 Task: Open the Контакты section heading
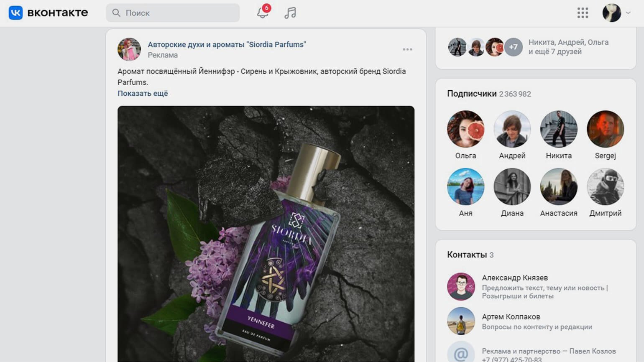pyautogui.click(x=467, y=255)
